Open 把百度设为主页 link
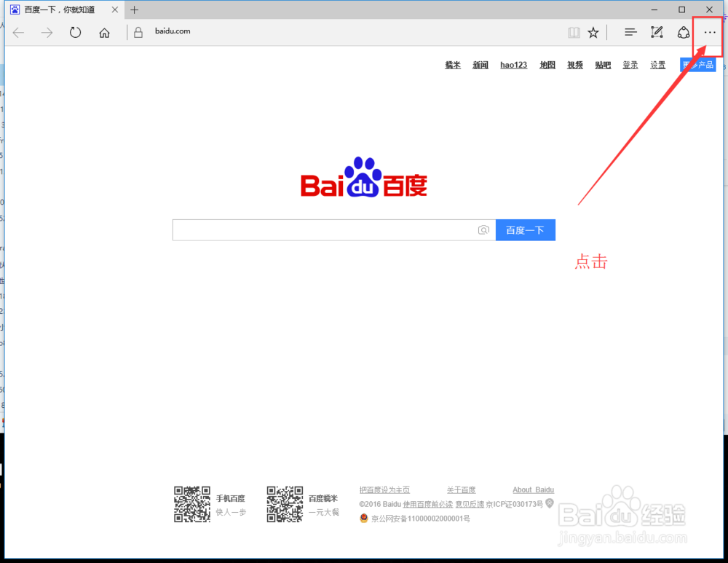Viewport: 728px width, 563px height. click(x=384, y=490)
